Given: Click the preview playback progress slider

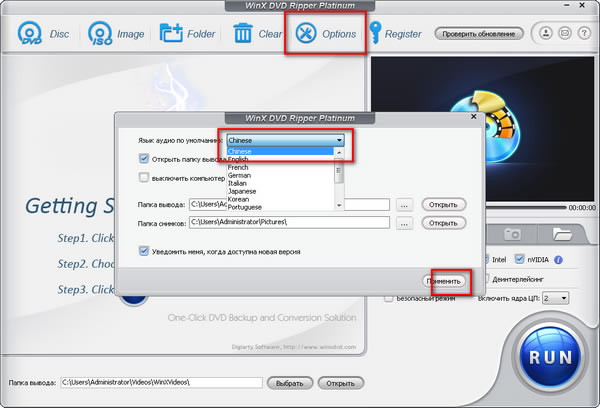Looking at the screenshot, I should (526, 208).
